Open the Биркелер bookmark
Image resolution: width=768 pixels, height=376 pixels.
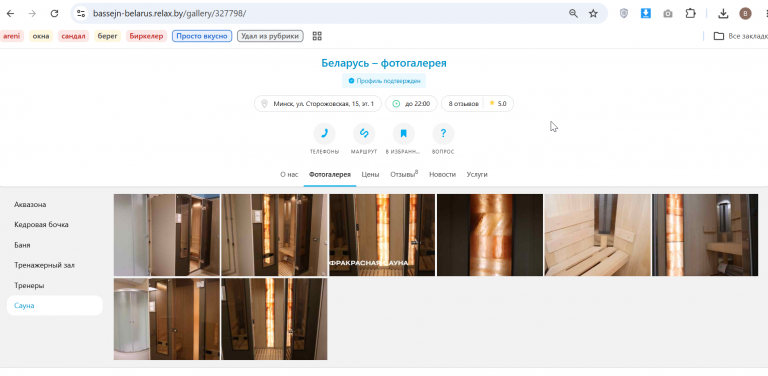[x=146, y=36]
